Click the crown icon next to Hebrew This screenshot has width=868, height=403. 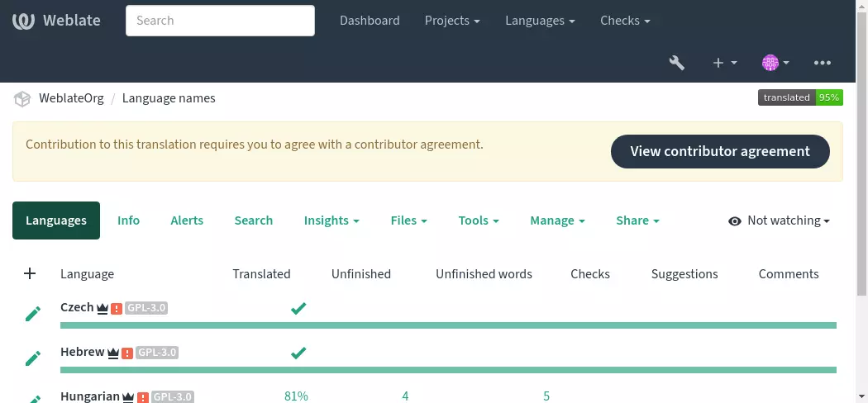point(113,353)
